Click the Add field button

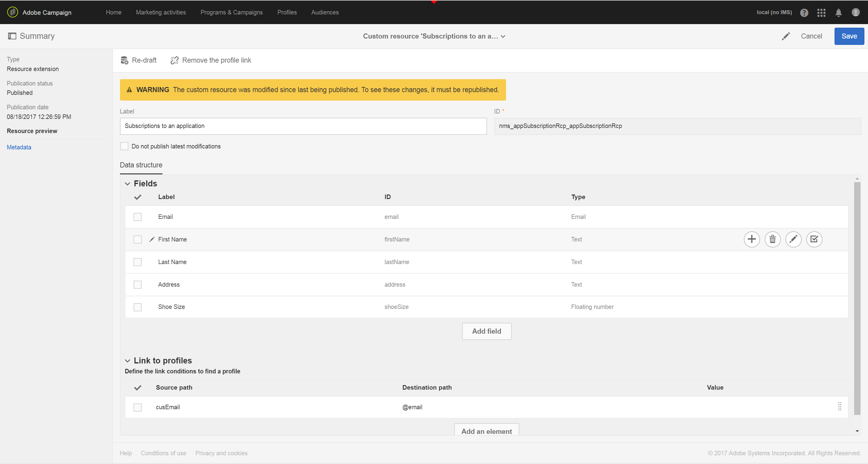coord(486,331)
